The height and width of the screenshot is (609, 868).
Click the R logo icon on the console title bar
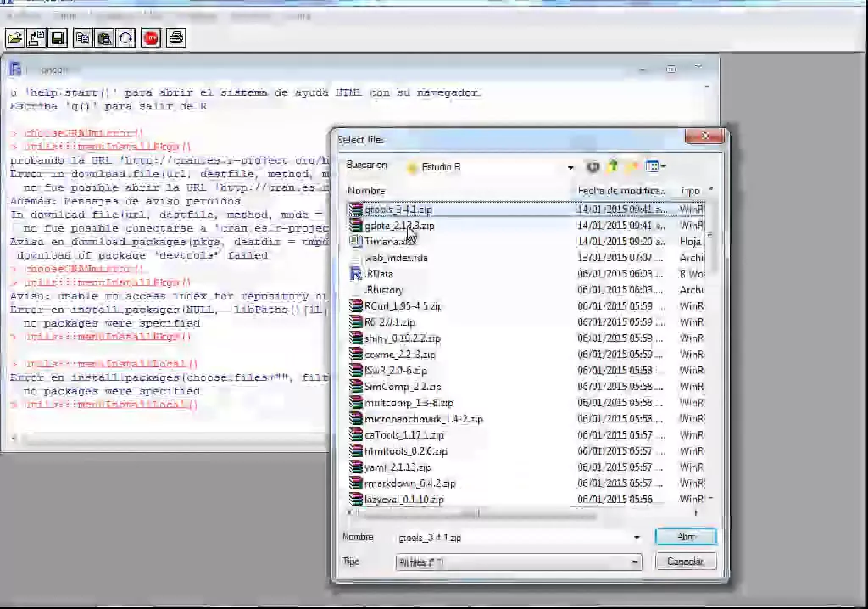pos(15,70)
